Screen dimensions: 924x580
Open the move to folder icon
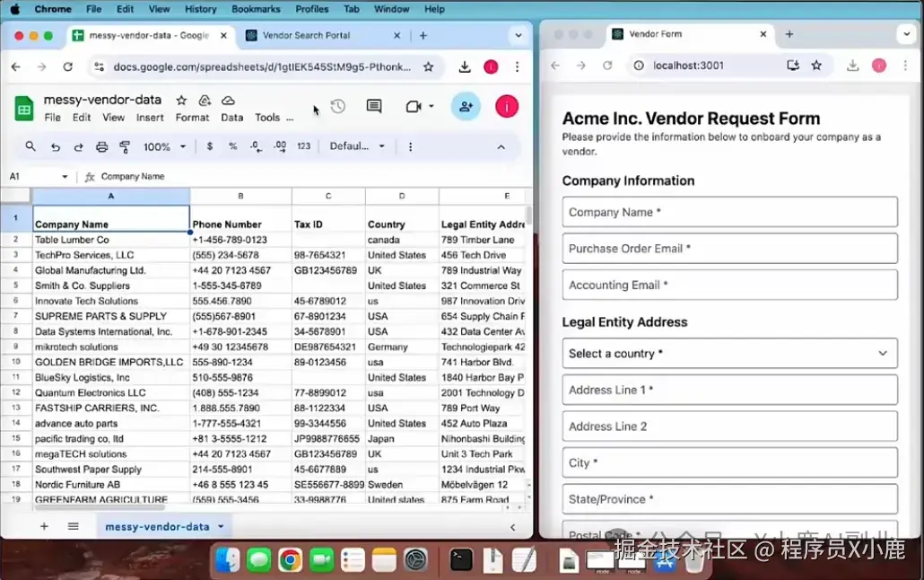click(x=205, y=101)
